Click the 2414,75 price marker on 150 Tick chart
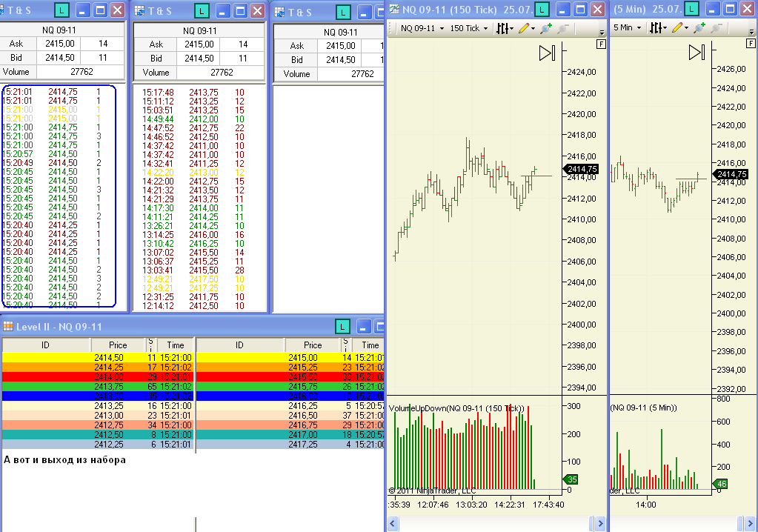 coord(582,169)
